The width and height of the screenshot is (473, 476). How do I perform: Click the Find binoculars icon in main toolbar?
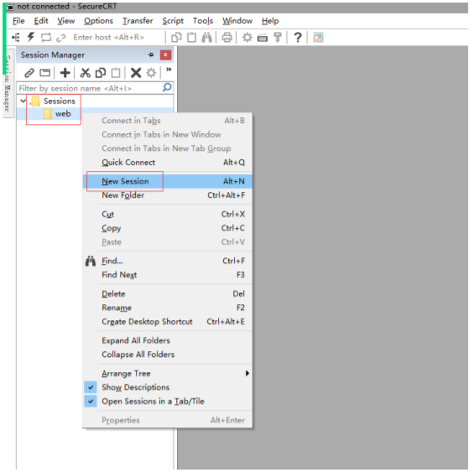(x=207, y=38)
